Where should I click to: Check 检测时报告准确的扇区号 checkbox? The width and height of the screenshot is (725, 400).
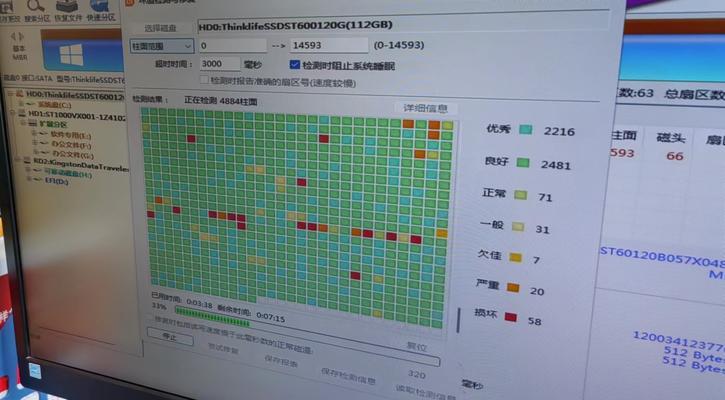[204, 80]
